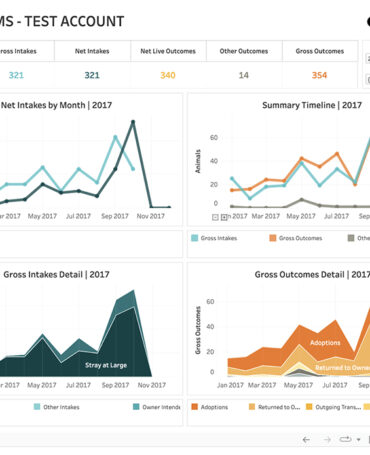Select the Other Outcomes header cell
This screenshot has height=455, width=370.
coord(244,51)
